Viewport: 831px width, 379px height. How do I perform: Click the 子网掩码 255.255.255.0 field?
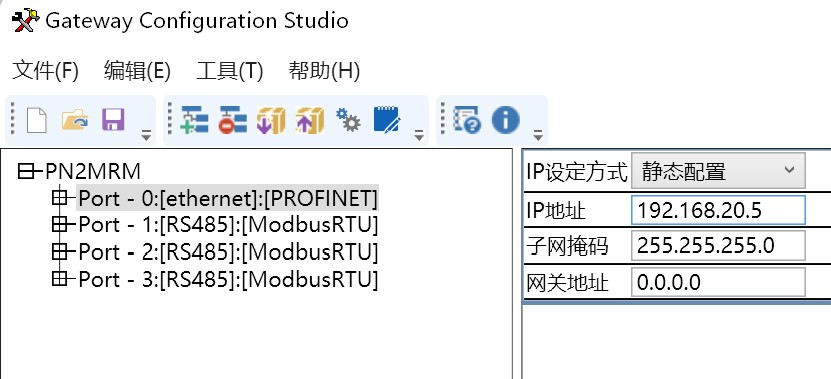coord(718,245)
